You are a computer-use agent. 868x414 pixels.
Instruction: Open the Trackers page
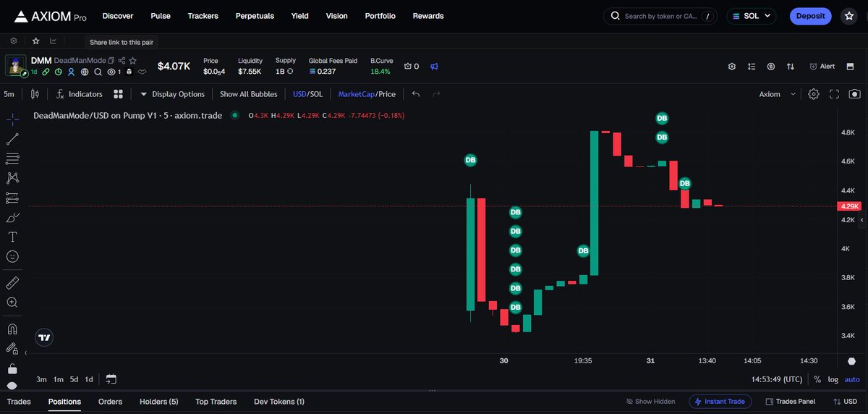203,16
